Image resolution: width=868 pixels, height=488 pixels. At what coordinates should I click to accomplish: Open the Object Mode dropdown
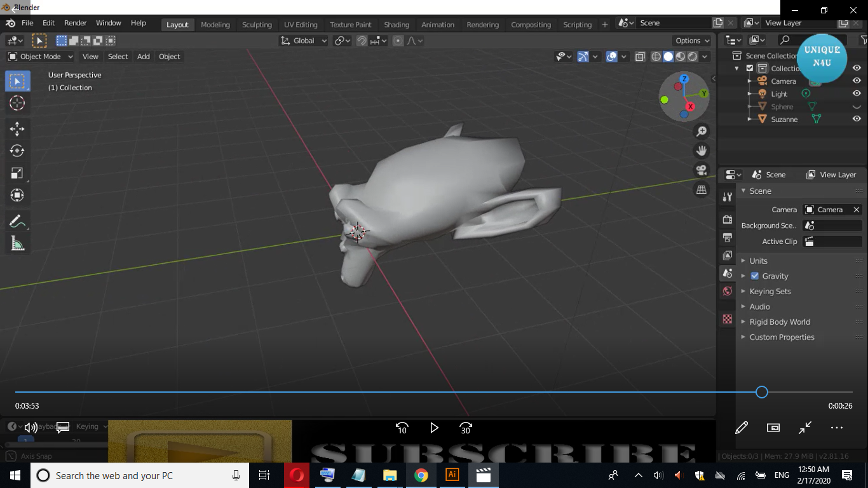click(39, 57)
